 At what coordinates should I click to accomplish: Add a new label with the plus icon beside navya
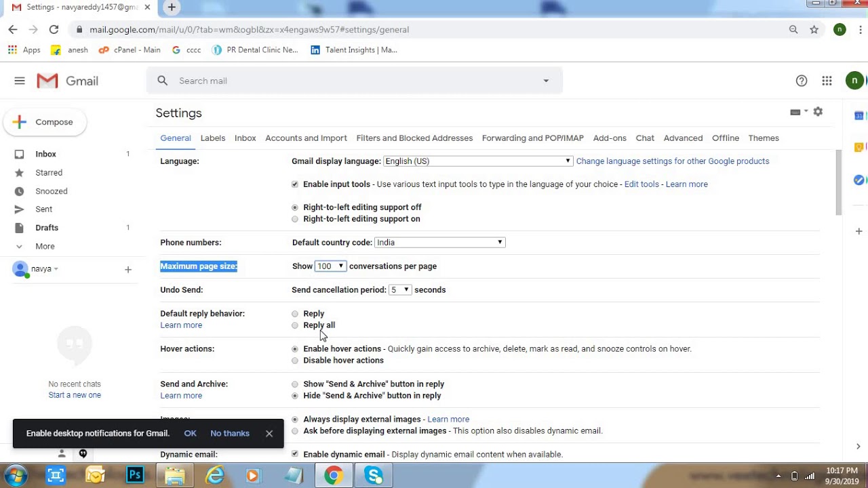127,270
